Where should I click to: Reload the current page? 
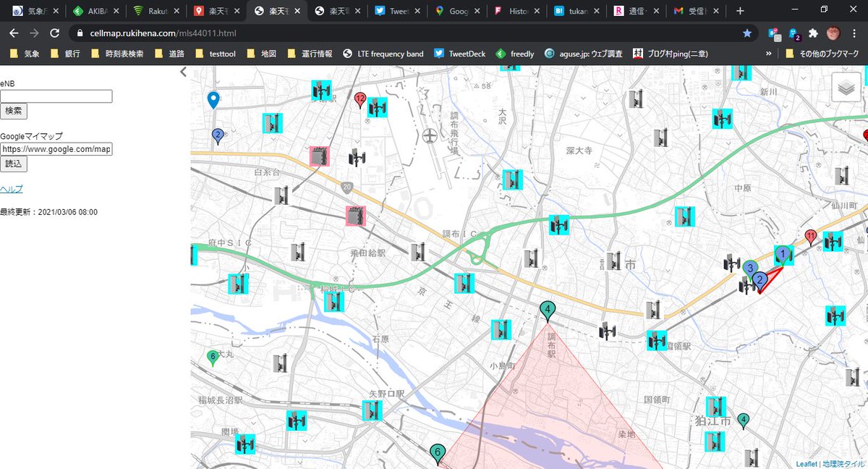point(54,33)
